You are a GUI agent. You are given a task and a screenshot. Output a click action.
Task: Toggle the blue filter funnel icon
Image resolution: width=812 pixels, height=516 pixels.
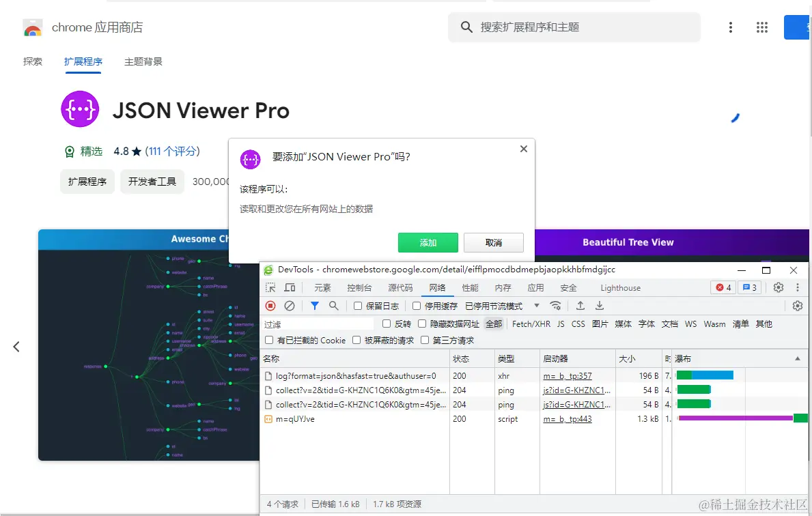click(314, 306)
